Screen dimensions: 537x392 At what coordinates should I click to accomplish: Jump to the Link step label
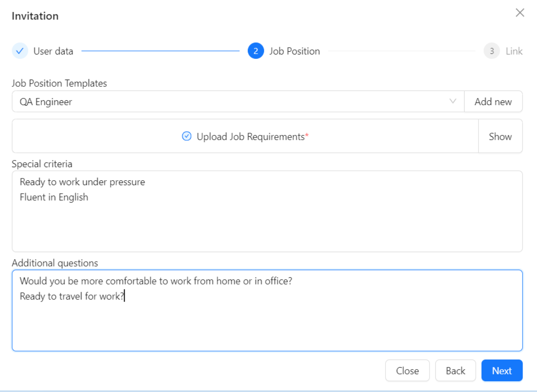click(x=514, y=51)
